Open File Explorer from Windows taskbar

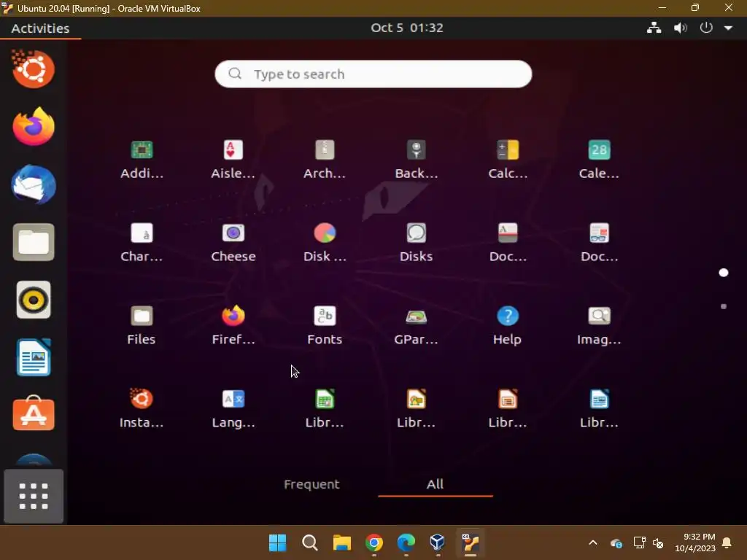341,542
